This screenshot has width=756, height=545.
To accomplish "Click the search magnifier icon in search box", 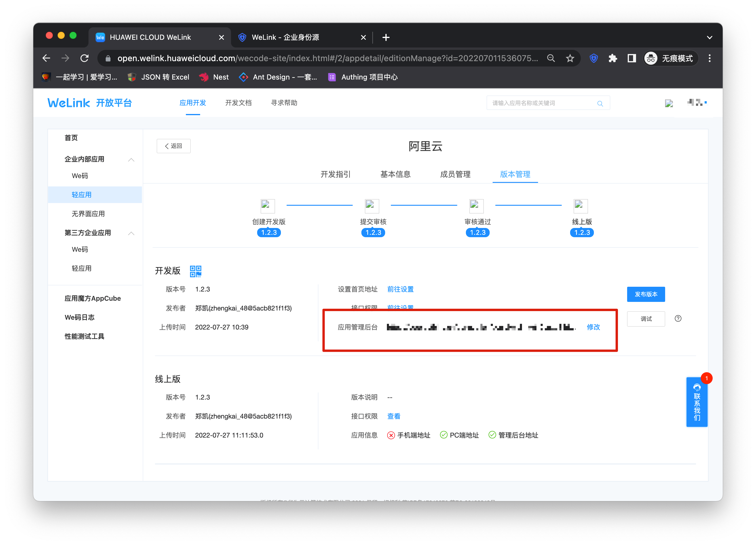I will click(600, 103).
